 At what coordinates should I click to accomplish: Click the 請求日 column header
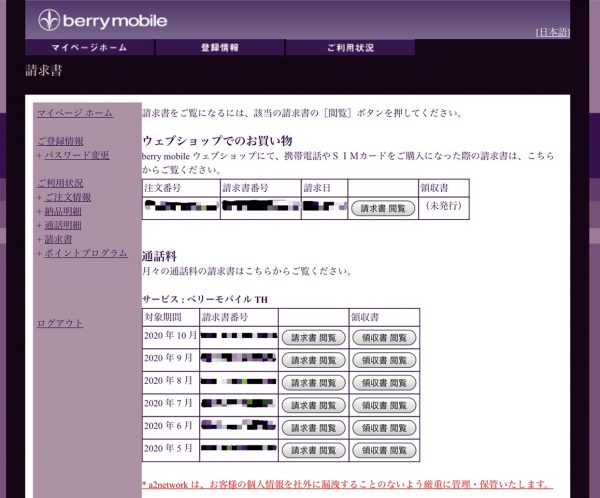(324, 188)
